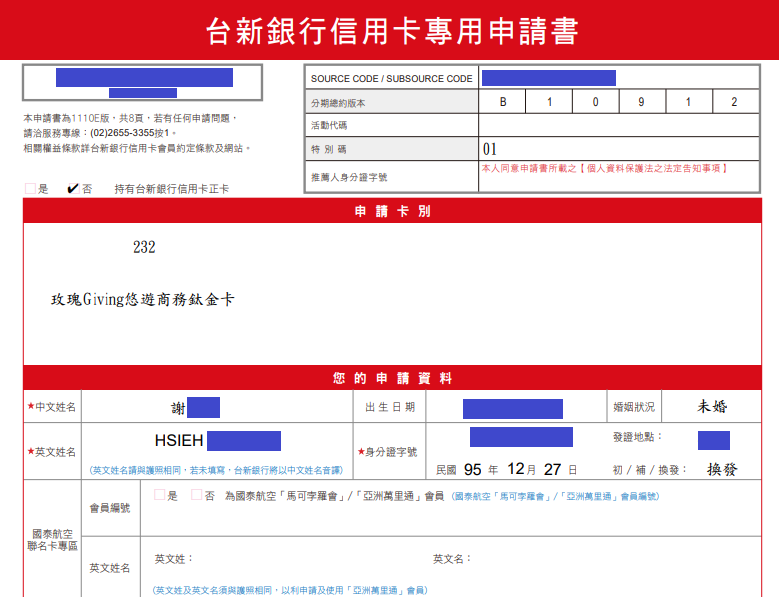Click the 會員編號 label
Viewport: 779px width, 597px height.
110,508
